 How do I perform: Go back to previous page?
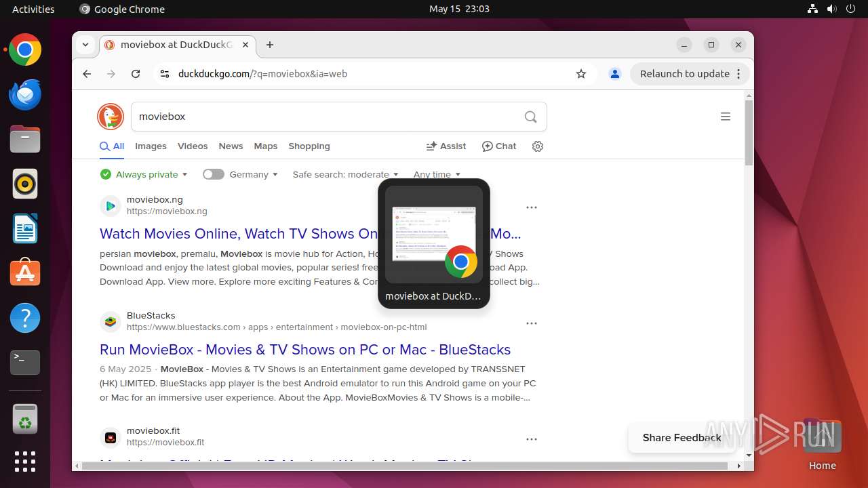tap(87, 74)
